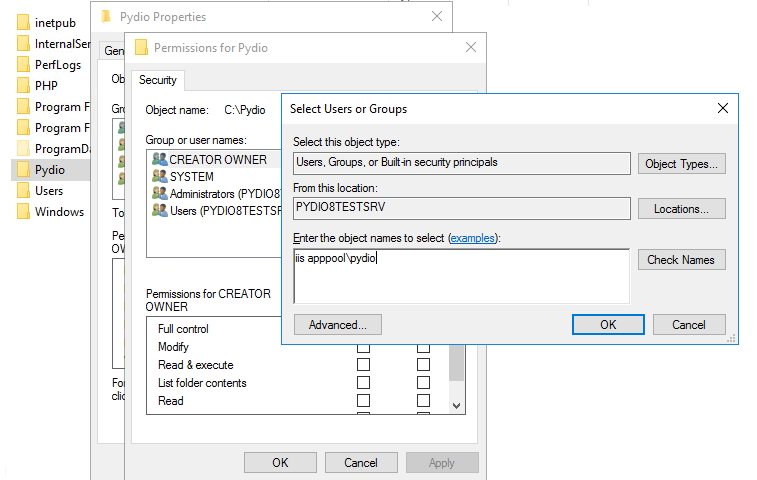Cancel the Select Users or Groups dialog

(x=689, y=325)
